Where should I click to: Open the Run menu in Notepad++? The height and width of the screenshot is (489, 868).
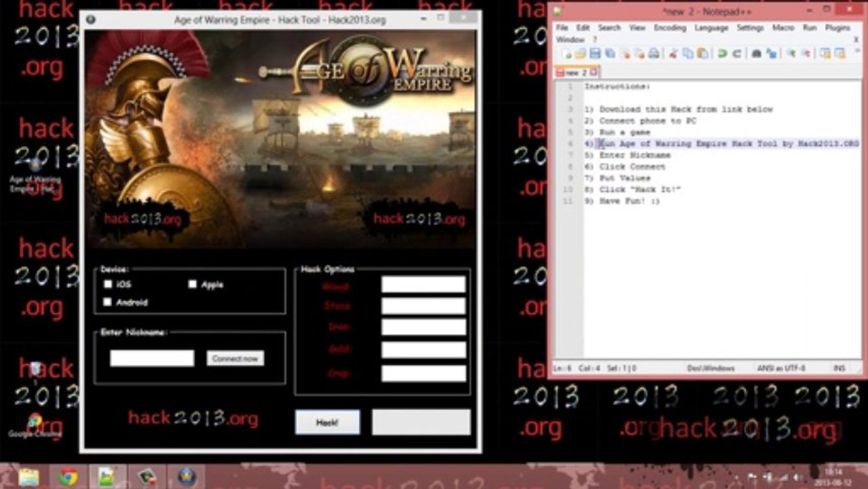810,28
